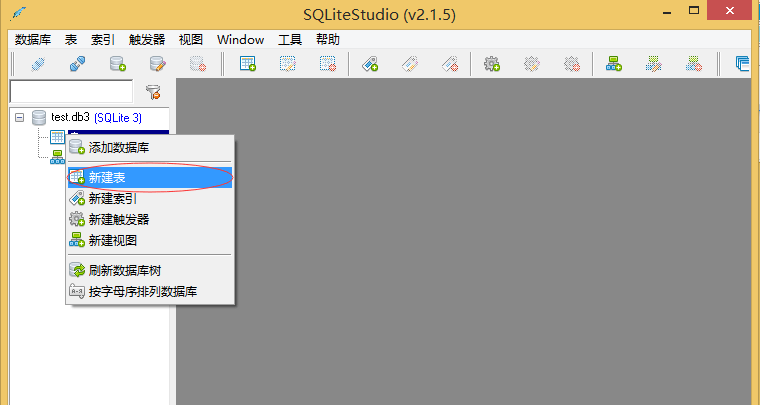The height and width of the screenshot is (405, 760).
Task: Click the toolbar New table icon
Action: click(248, 64)
